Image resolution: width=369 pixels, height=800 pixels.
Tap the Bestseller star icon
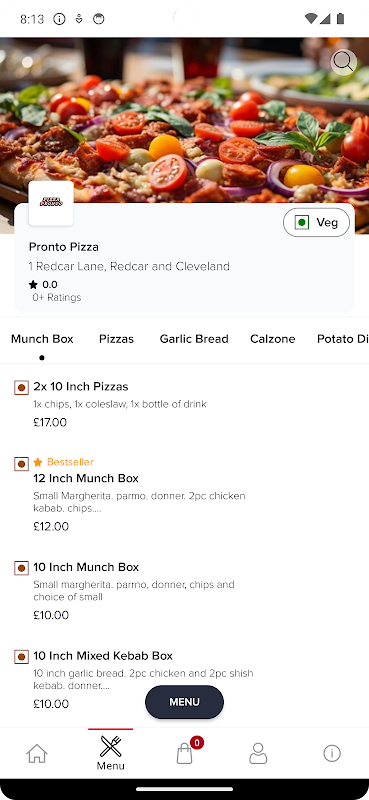(x=38, y=462)
